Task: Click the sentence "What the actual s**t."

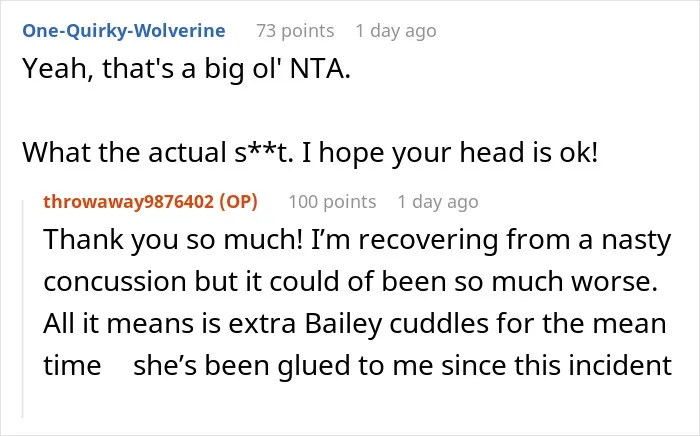Action: 158,153
